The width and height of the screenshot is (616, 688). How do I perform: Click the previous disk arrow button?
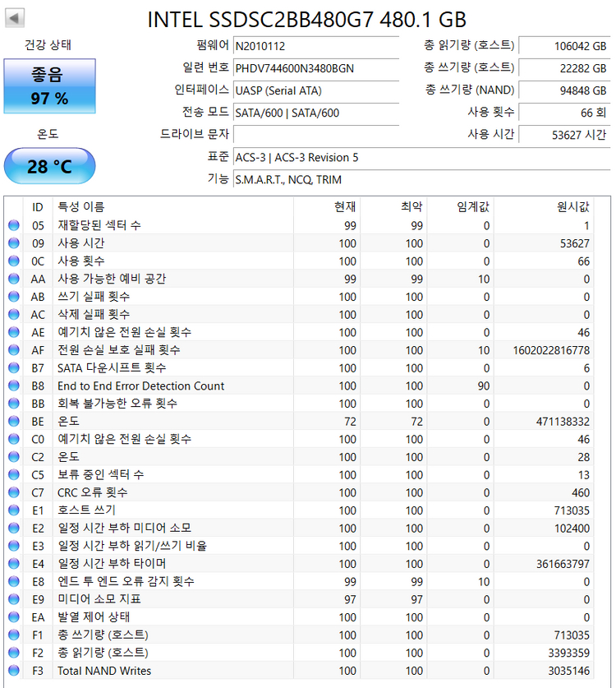[15, 18]
